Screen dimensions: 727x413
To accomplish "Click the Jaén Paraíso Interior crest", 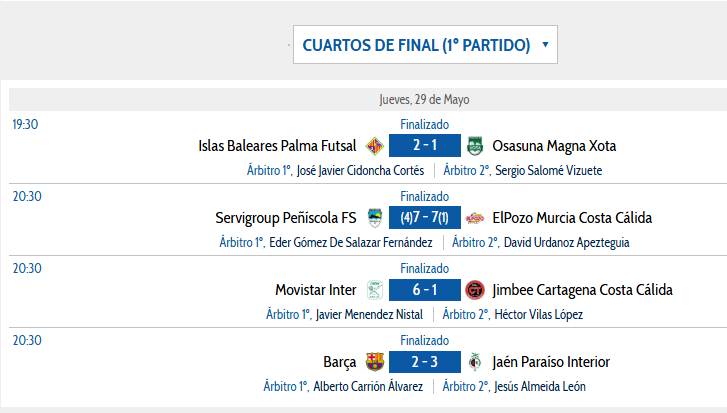I will pyautogui.click(x=475, y=362).
